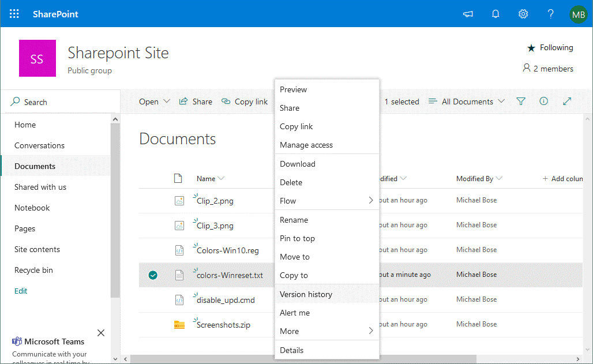Choose Download in the context menu
593x364 pixels.
[x=298, y=164]
